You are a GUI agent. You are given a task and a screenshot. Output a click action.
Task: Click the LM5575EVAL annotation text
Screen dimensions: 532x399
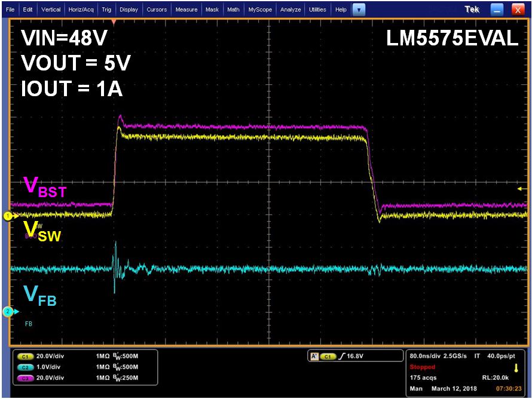click(x=452, y=38)
